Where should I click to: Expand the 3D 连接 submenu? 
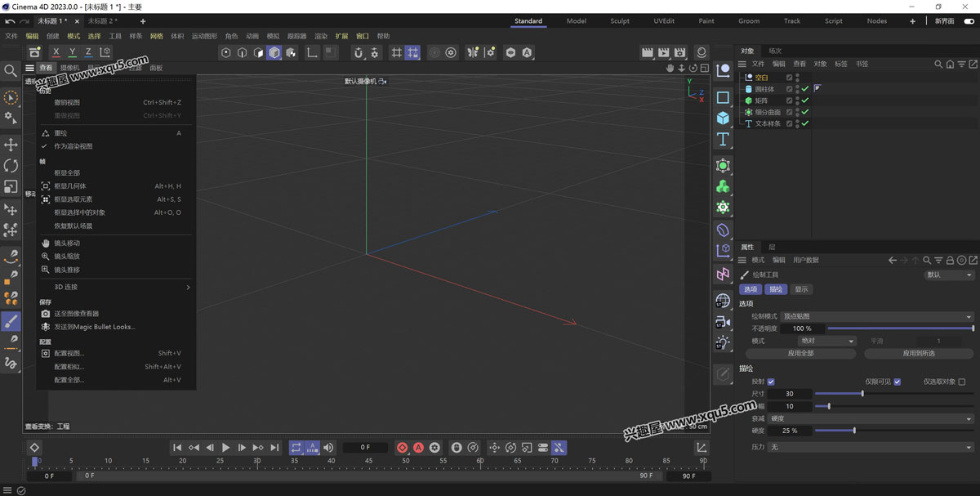coord(114,287)
